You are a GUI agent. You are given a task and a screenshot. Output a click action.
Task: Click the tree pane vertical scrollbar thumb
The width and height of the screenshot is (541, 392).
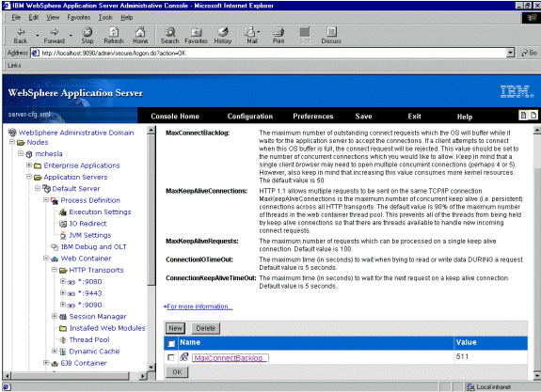pos(151,211)
